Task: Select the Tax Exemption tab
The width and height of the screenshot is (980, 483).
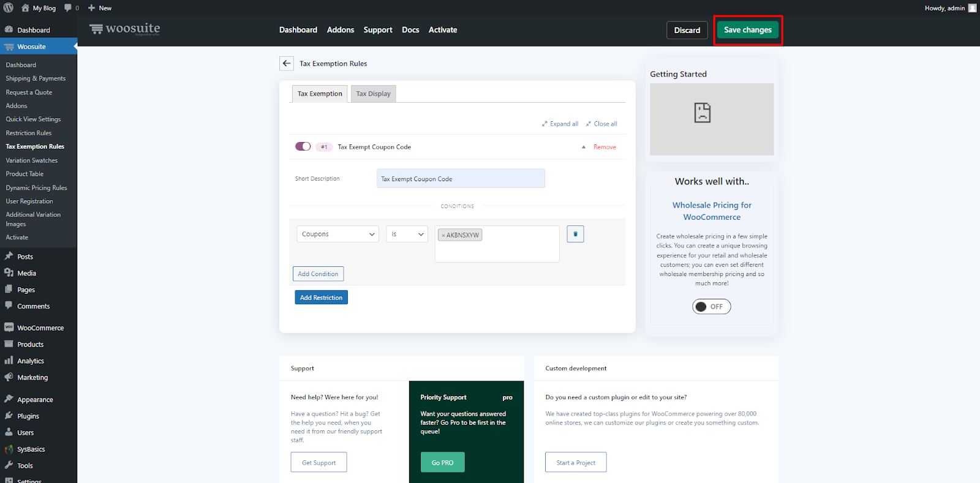Action: pos(320,94)
